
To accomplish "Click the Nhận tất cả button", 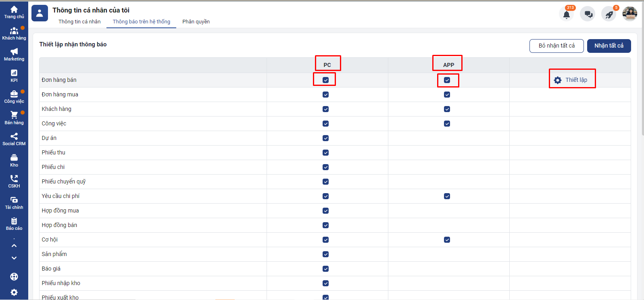I will 609,46.
